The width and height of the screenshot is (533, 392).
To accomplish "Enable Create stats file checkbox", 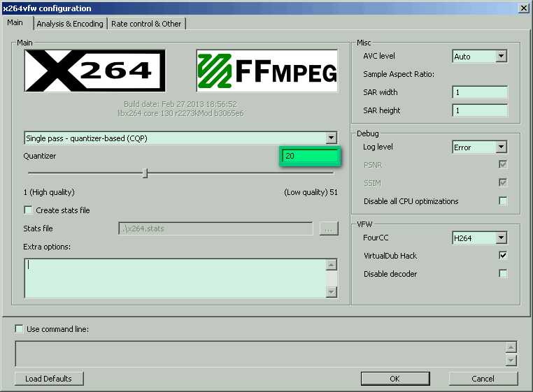I will click(28, 210).
